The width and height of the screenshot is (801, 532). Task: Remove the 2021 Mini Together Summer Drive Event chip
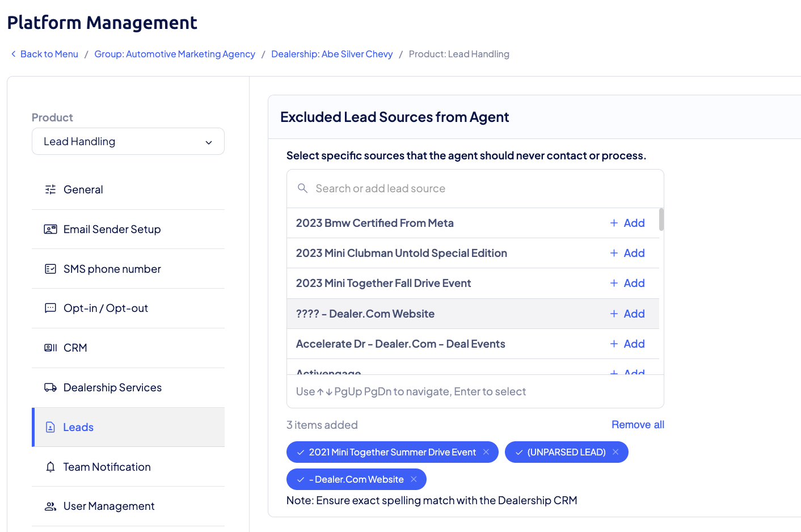coord(486,452)
